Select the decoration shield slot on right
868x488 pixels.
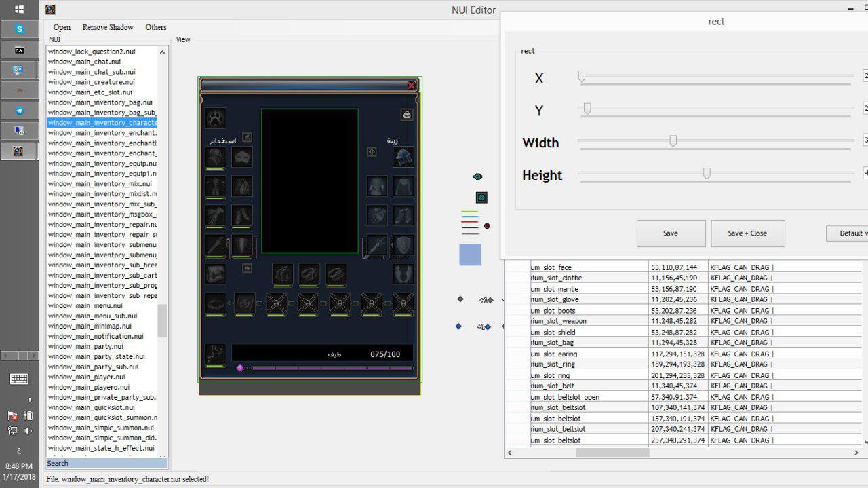(403, 245)
